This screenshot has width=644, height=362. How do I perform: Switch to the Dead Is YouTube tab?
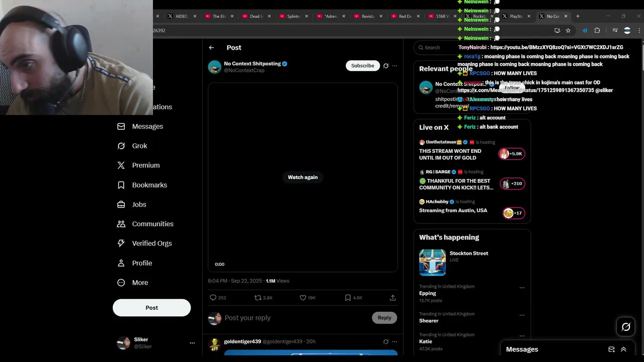(x=255, y=16)
